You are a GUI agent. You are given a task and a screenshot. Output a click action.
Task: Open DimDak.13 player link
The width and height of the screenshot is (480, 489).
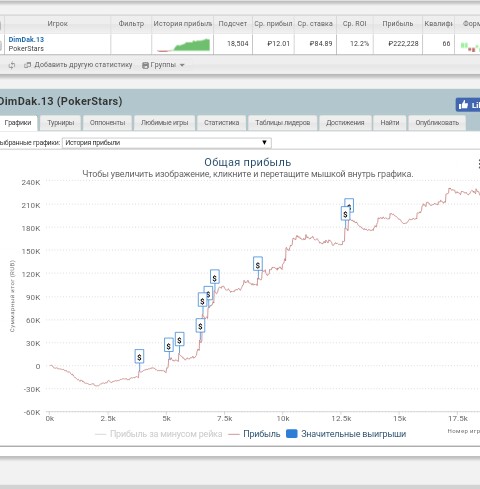point(26,39)
